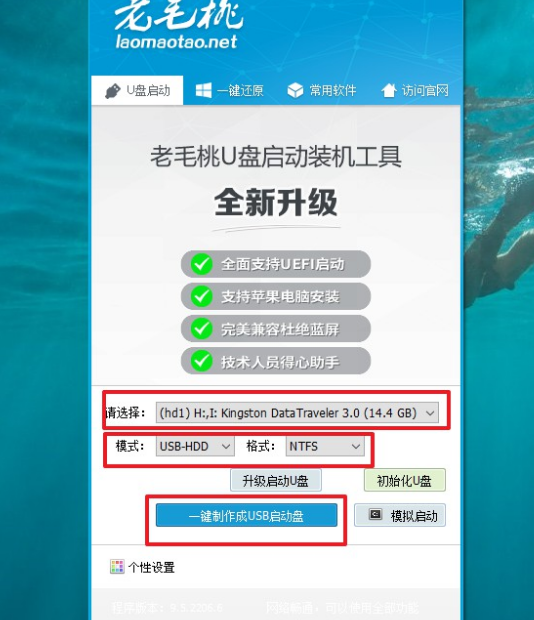This screenshot has height=620, width=534.
Task: Click the 一键制作成USB启动盘 button
Action: pyautogui.click(x=247, y=515)
